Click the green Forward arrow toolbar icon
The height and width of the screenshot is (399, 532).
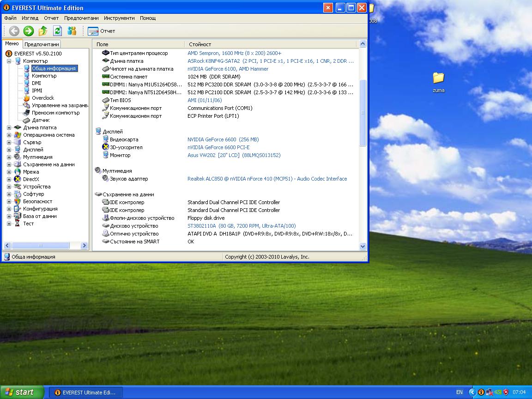click(29, 31)
